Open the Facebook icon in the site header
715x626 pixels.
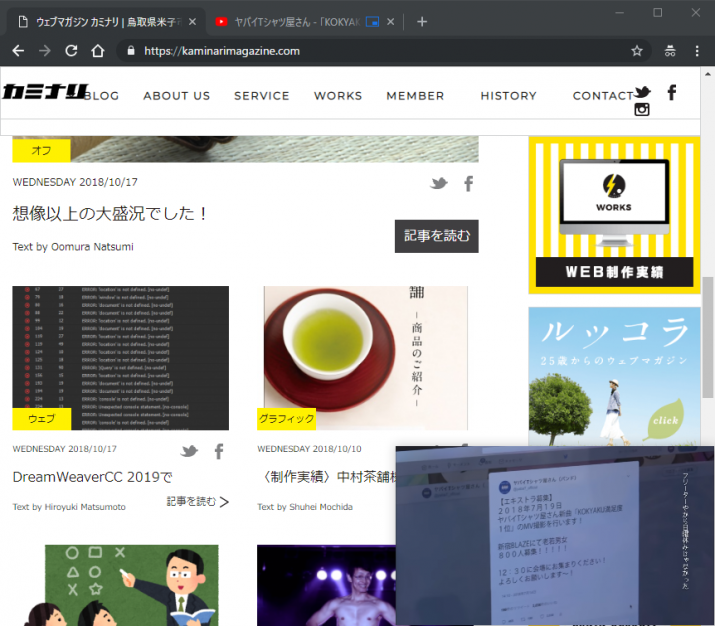click(672, 92)
